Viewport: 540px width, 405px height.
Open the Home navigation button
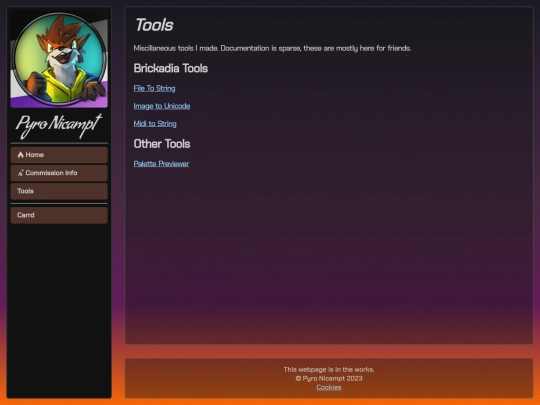59,155
